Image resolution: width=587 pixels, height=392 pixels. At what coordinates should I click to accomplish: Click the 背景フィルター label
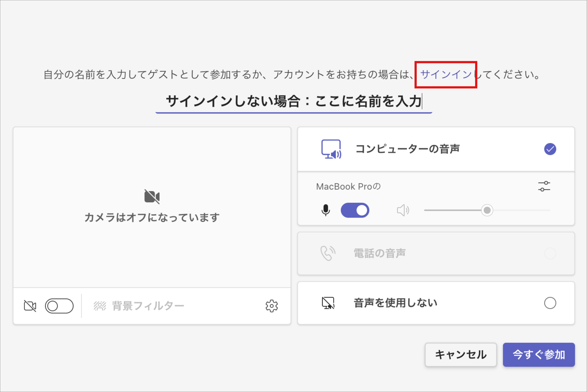148,306
